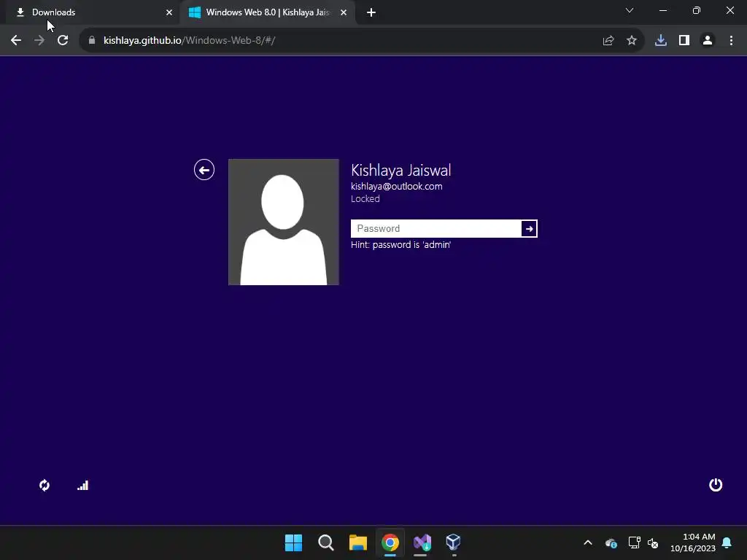This screenshot has height=560, width=747.
Task: Click the muted volume tray icon
Action: (653, 542)
